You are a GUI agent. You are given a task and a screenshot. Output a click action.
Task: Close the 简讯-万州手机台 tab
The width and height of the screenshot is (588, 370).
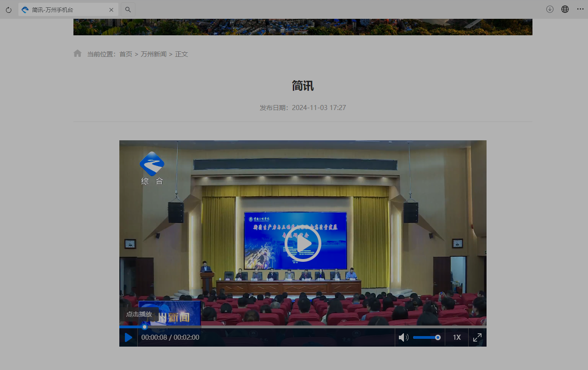click(x=111, y=10)
